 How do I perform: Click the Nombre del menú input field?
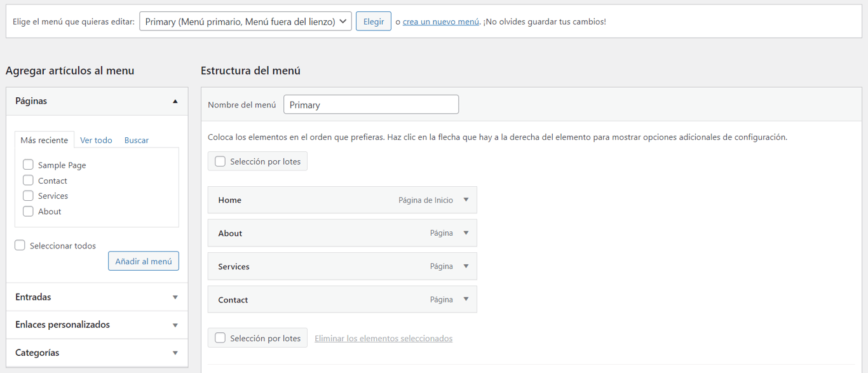370,104
